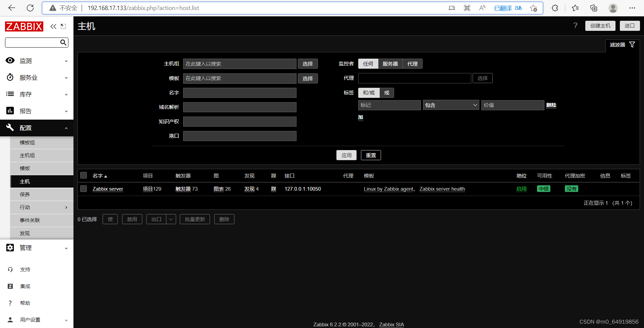Click the 库存 list icon
Image resolution: width=644 pixels, height=328 pixels.
pyautogui.click(x=10, y=94)
